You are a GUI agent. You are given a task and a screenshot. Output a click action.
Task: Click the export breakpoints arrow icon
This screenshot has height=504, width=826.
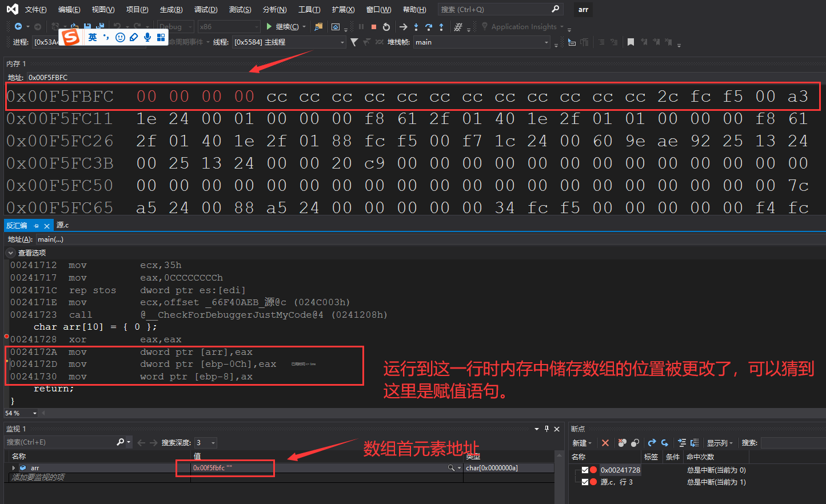pos(652,443)
